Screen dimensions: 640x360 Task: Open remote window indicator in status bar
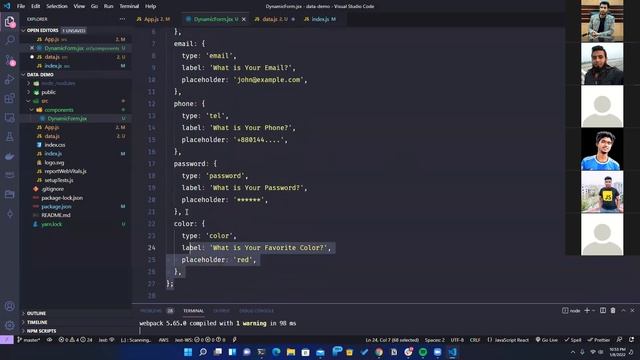(x=7, y=340)
